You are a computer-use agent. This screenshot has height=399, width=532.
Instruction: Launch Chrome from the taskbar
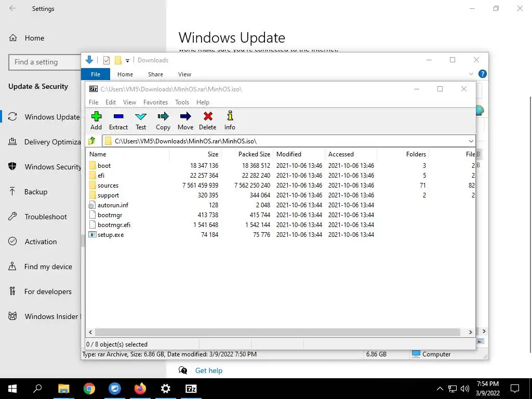click(x=89, y=389)
